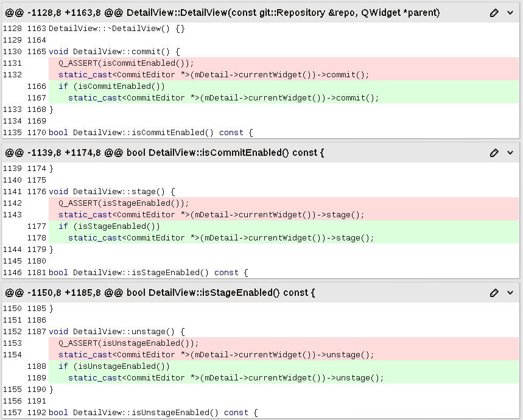This screenshot has height=420, width=523.
Task: Click removed line 'Q_ASSERT(isCommitEnabled());'
Action: [284, 63]
